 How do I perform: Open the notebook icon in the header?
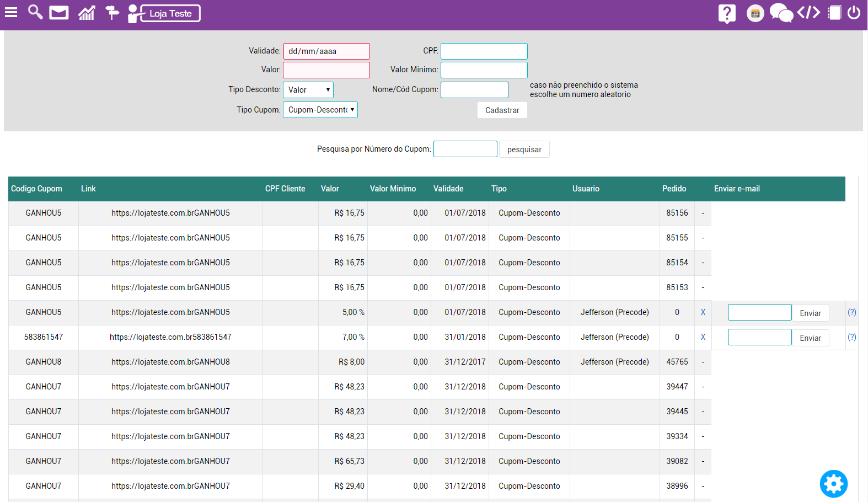tap(834, 13)
